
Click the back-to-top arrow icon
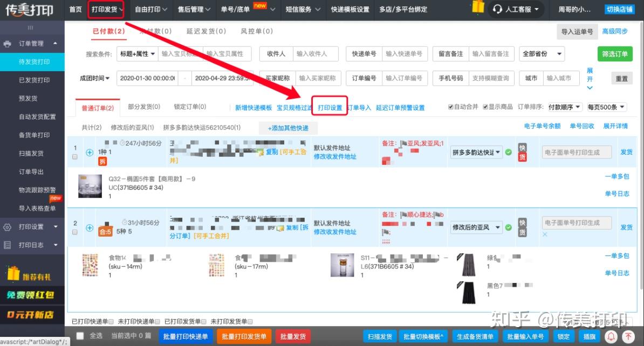coord(628,336)
